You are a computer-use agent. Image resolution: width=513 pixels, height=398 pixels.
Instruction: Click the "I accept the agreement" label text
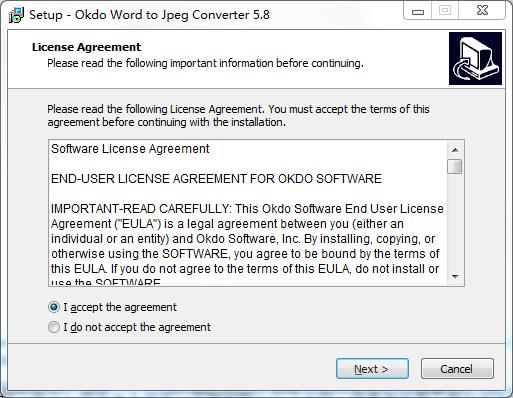point(120,307)
